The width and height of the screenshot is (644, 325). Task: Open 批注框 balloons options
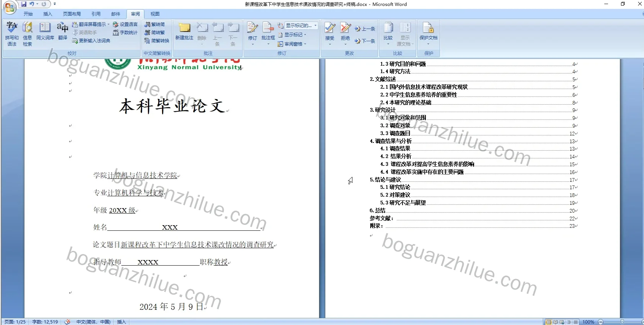(x=268, y=34)
